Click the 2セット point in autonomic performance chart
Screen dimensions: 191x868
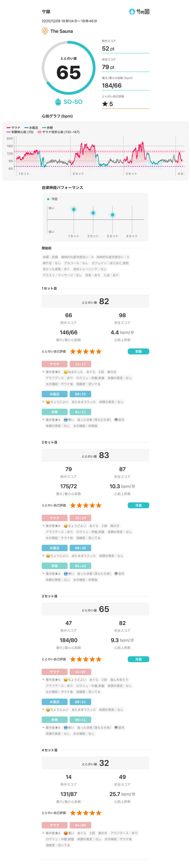coord(93,213)
